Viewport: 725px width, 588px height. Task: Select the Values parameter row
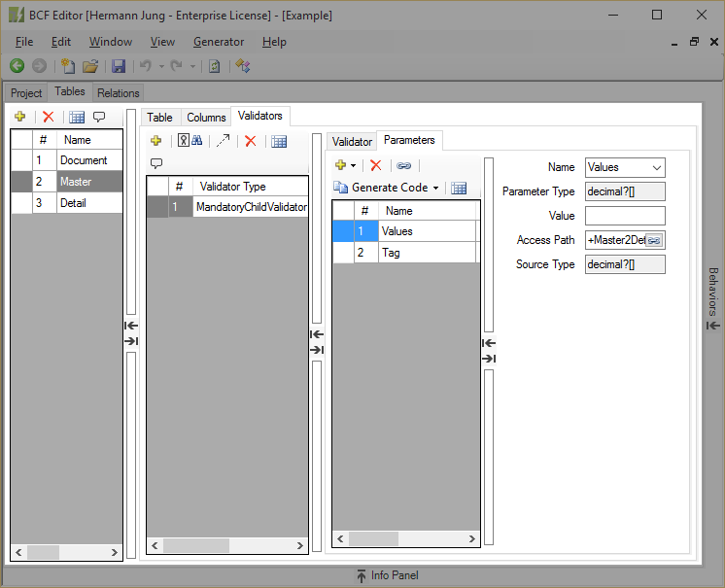(406, 231)
